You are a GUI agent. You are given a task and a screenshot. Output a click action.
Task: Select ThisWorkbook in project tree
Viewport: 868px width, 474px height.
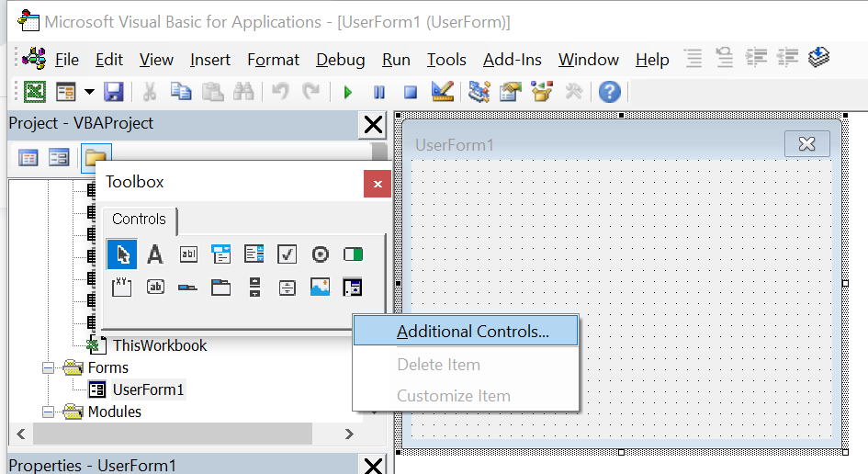pyautogui.click(x=160, y=345)
